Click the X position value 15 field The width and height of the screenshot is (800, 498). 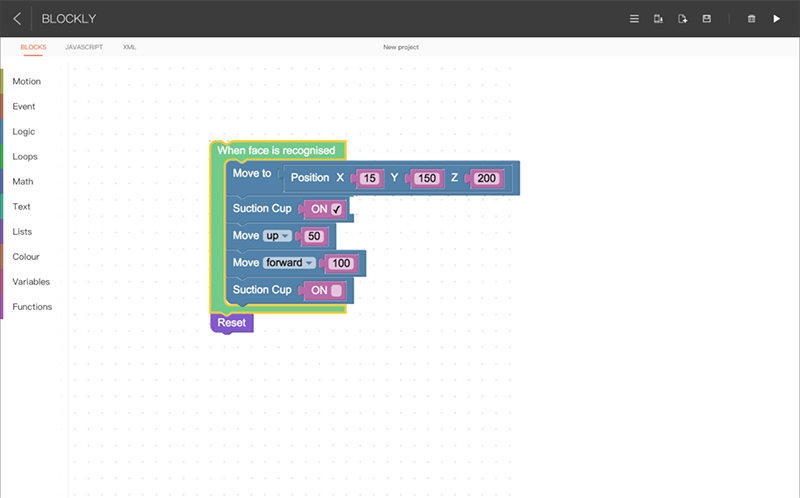tap(370, 178)
